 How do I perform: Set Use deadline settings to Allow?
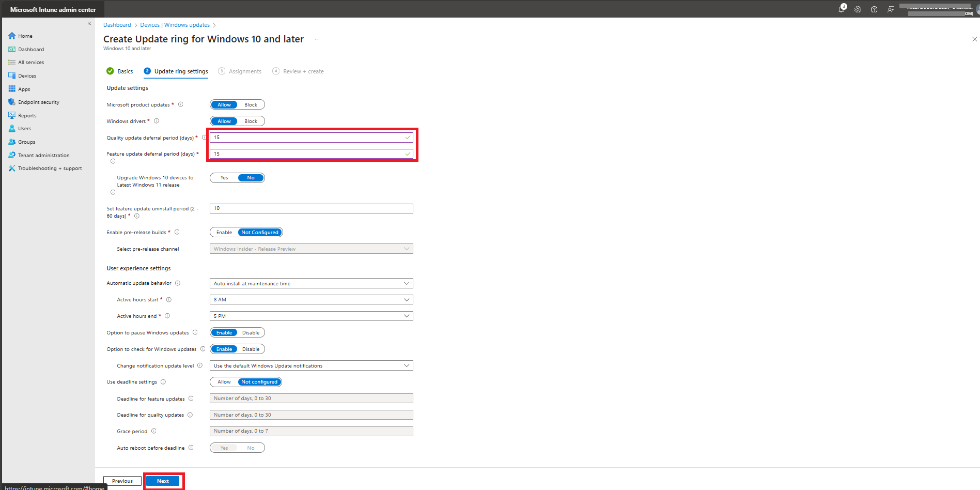pyautogui.click(x=224, y=382)
